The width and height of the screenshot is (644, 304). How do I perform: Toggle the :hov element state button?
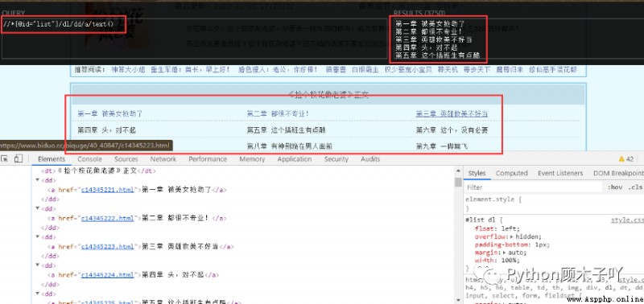tap(615, 187)
